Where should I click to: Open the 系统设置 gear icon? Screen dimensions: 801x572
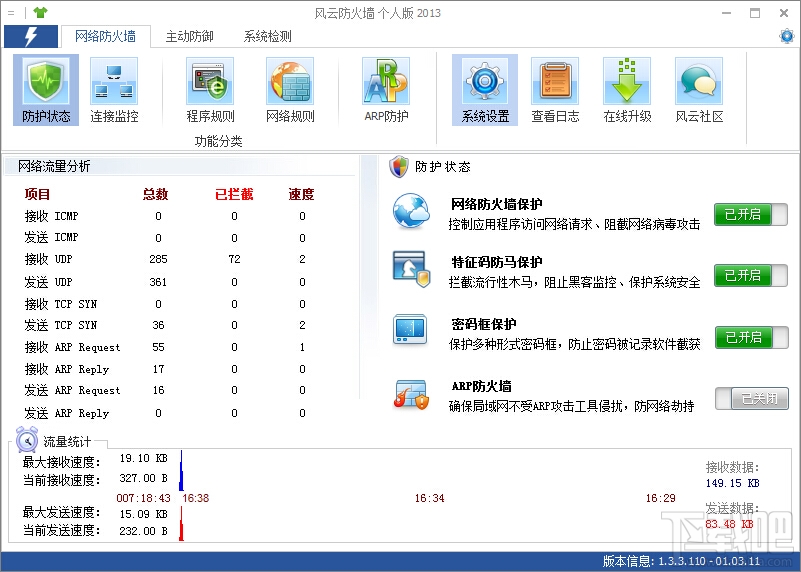click(x=485, y=90)
